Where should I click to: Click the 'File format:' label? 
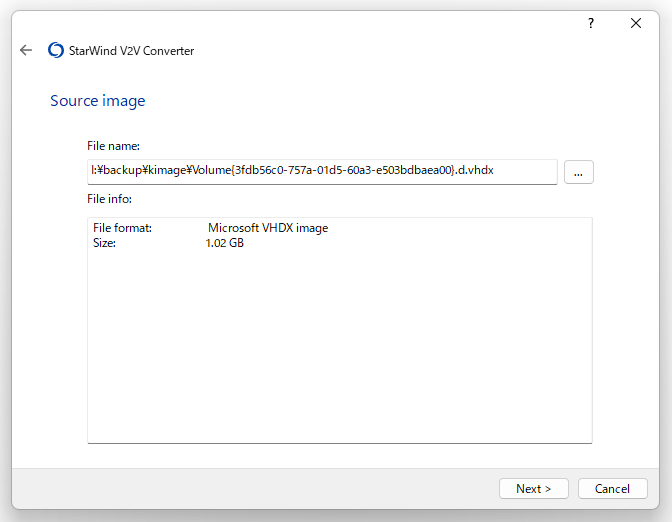tap(123, 228)
